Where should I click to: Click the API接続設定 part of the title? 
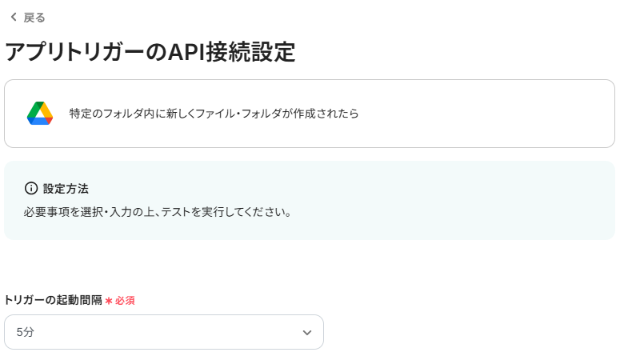(x=232, y=52)
